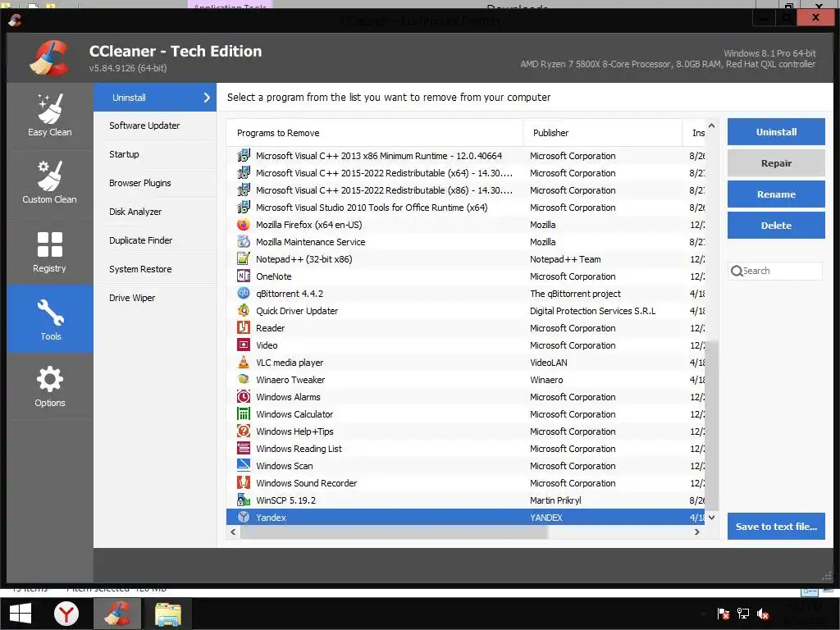This screenshot has height=630, width=840.
Task: Click the list scroll down arrow
Action: point(711,517)
